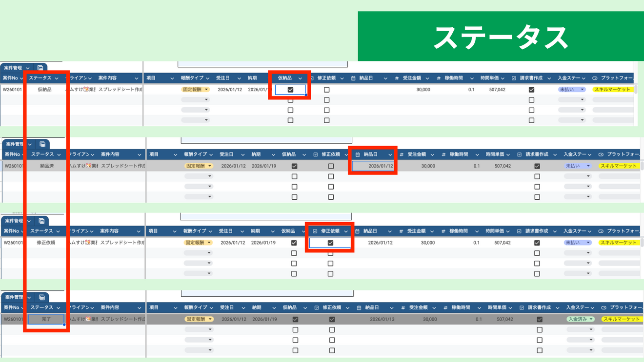This screenshot has width=644, height=362.
Task: Click checkbox-type icon before 修正依頼 header in 納品済-status table
Action: coord(315,154)
